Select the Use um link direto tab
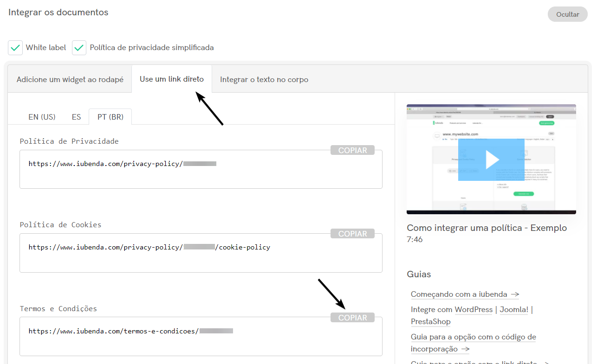Screen dimensions: 597x364 (172, 79)
